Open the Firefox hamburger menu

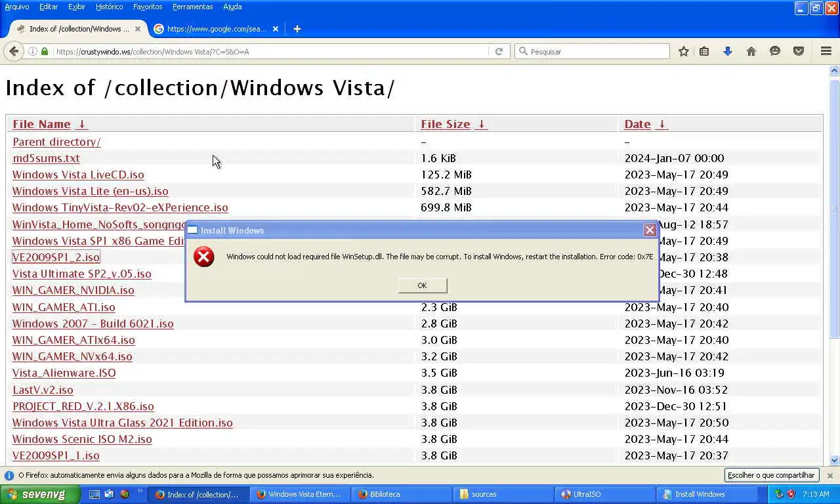[x=826, y=51]
